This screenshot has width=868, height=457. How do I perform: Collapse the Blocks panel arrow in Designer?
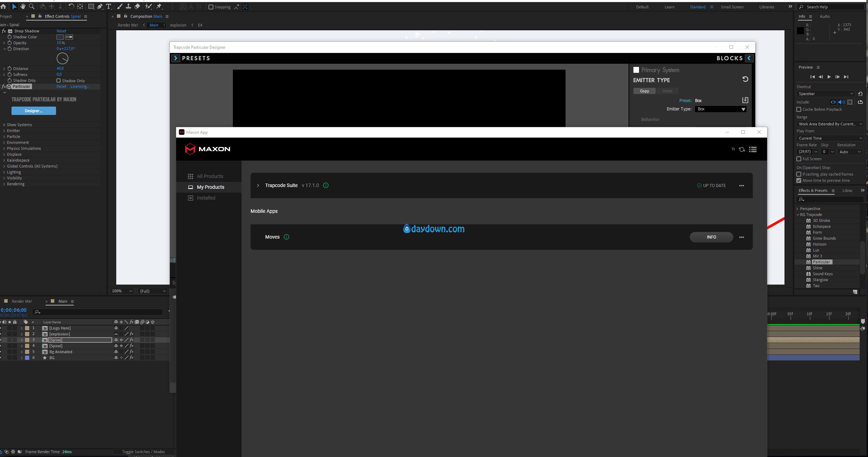coord(749,58)
